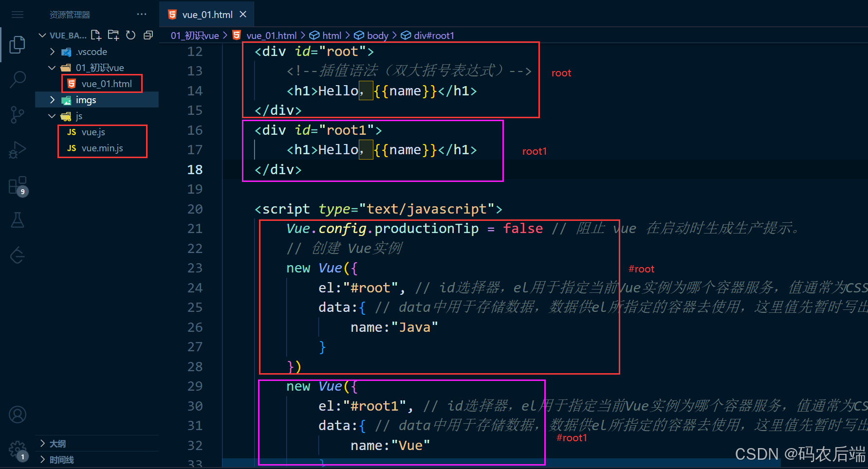Click line number 18 in gutter
Viewport: 868px width, 469px height.
point(195,170)
